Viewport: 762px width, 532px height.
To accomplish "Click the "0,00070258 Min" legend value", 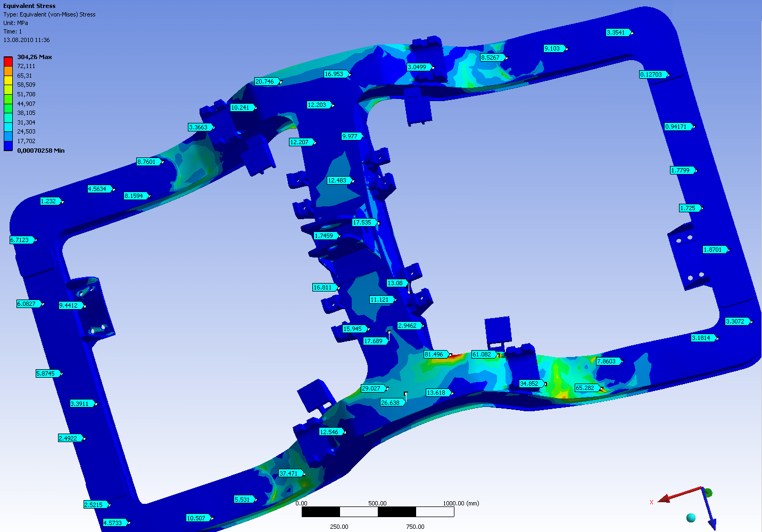I will pos(41,151).
